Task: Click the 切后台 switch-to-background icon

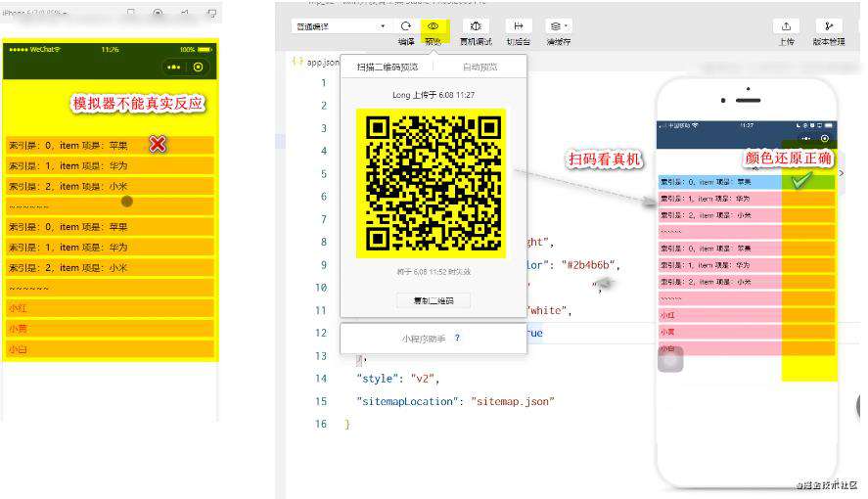Action: click(518, 26)
